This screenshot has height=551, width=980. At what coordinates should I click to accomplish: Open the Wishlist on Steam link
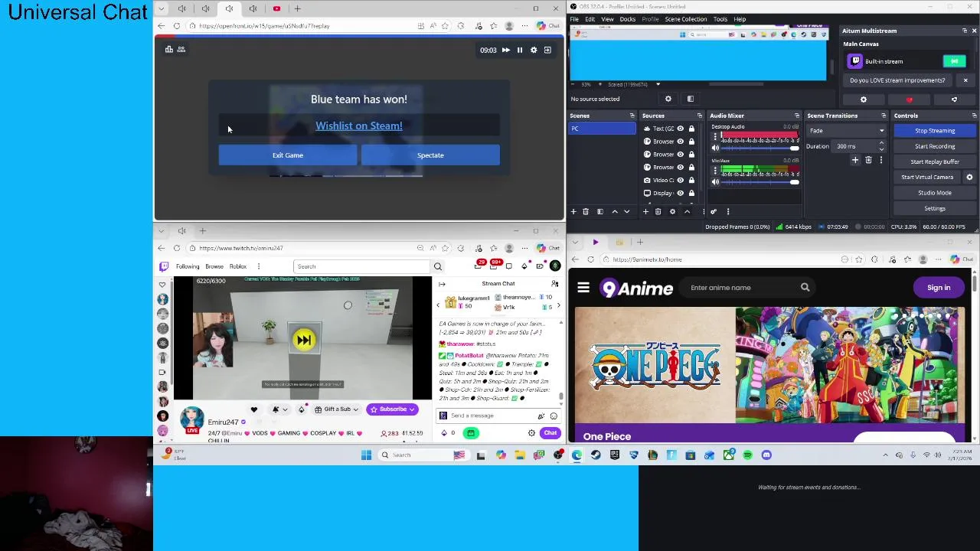click(358, 126)
